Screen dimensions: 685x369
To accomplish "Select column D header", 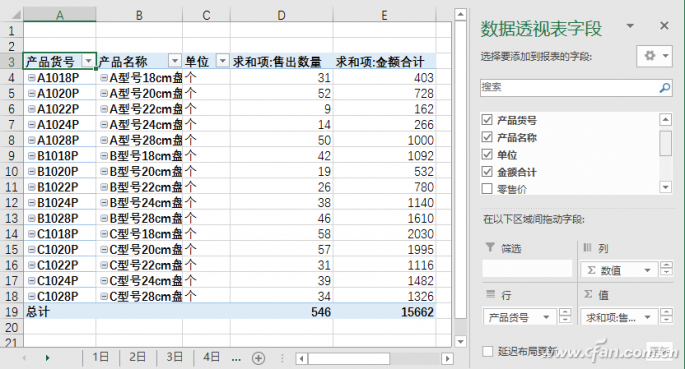I will pyautogui.click(x=281, y=15).
